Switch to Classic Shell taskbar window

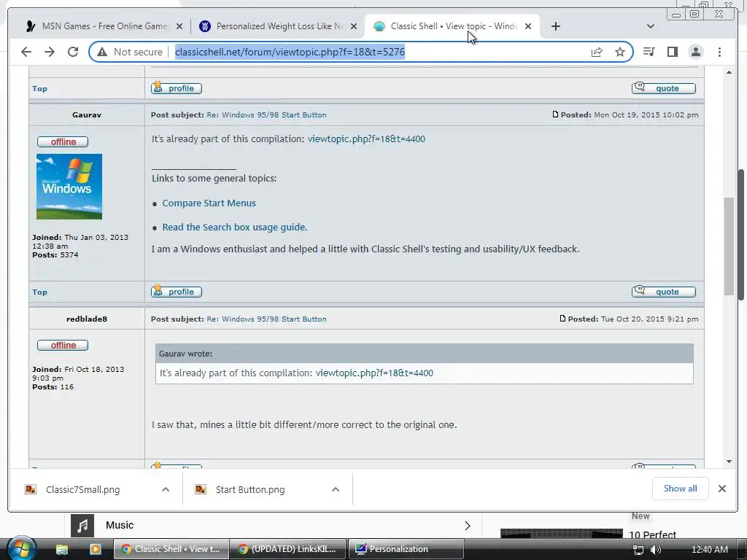[171, 549]
